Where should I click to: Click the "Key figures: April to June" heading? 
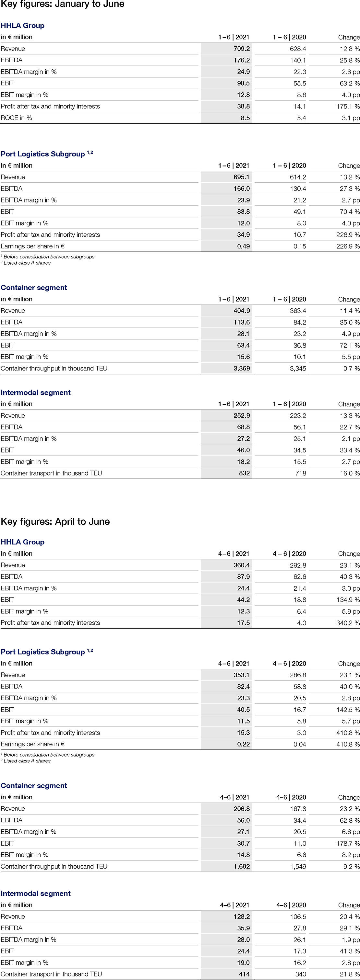pyautogui.click(x=55, y=521)
